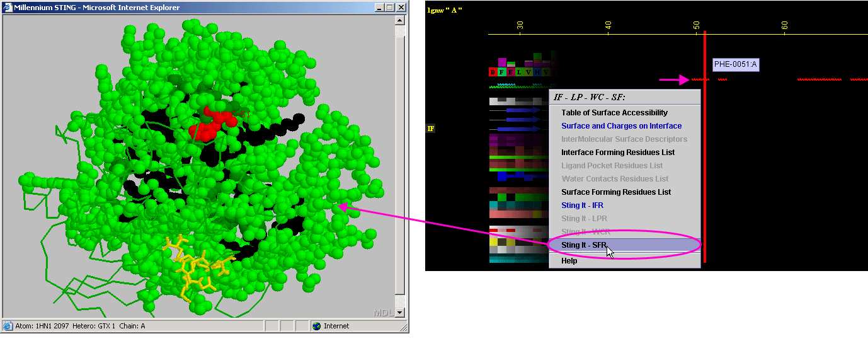Click the red vertical cursor line at residue 51
Image resolution: width=868 pixels, height=341 pixels.
[705, 146]
